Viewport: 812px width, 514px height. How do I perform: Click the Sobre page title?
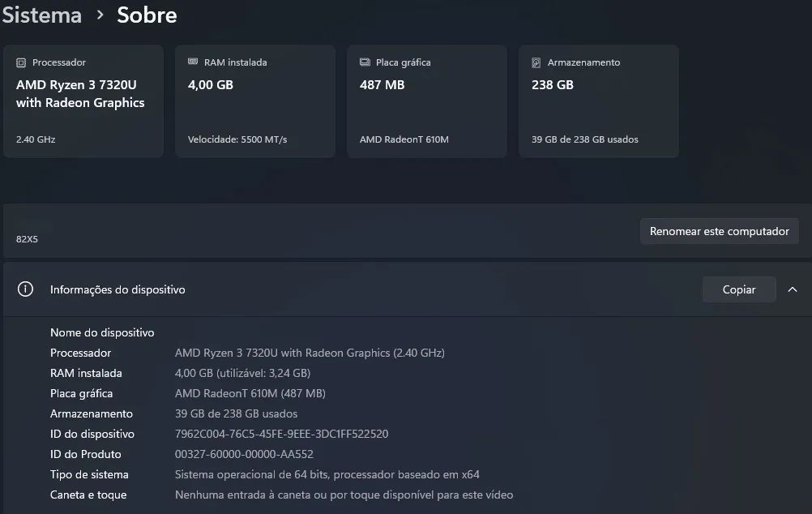pos(147,15)
